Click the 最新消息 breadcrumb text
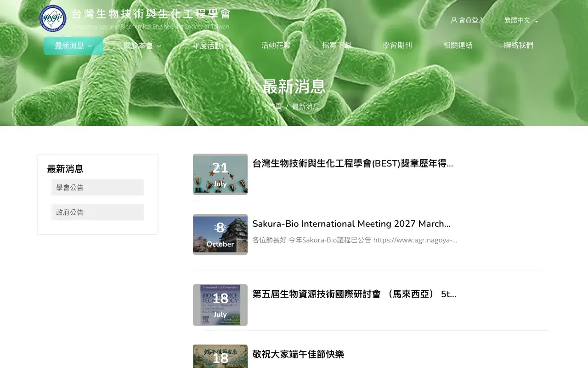588x368 pixels. (x=306, y=107)
